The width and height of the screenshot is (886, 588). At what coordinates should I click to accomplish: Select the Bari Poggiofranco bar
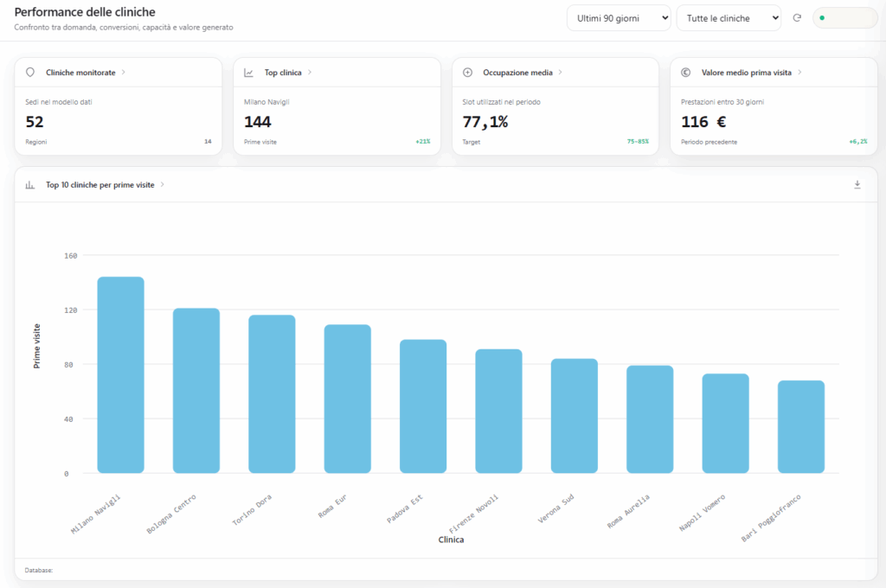point(801,427)
